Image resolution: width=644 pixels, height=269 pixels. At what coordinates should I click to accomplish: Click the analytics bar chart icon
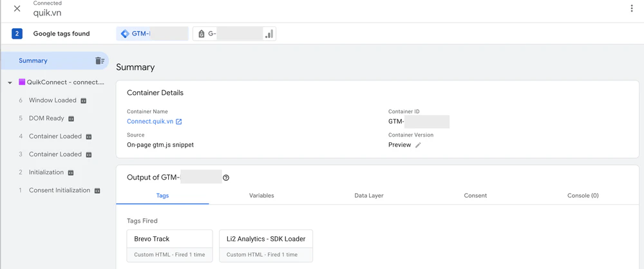pos(269,33)
